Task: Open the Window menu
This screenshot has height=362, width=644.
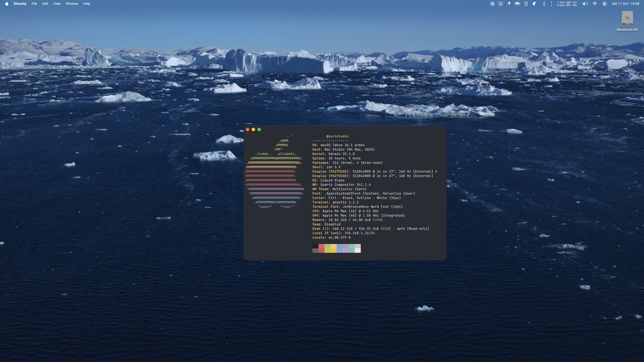Action: tap(72, 4)
